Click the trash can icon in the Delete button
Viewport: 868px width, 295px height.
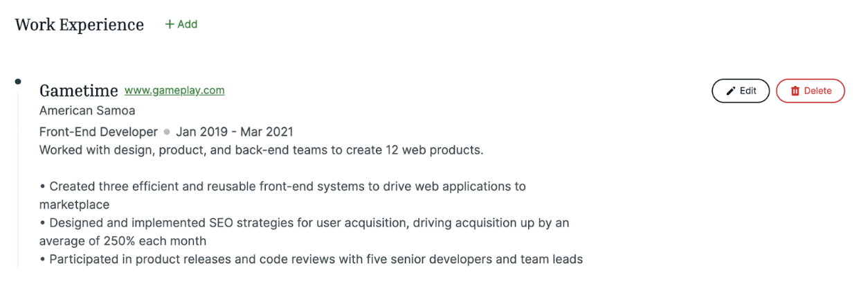coord(795,91)
